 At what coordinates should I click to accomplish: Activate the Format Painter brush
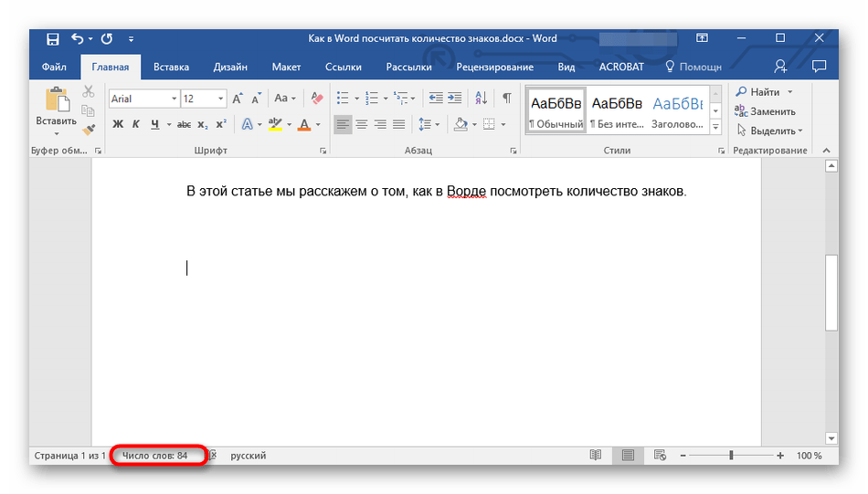pyautogui.click(x=89, y=130)
